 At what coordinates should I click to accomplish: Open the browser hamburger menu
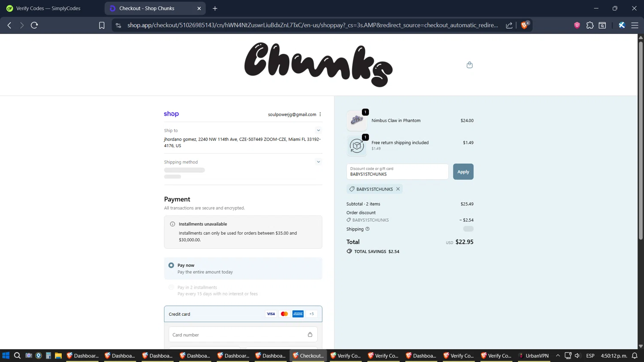pos(635,25)
